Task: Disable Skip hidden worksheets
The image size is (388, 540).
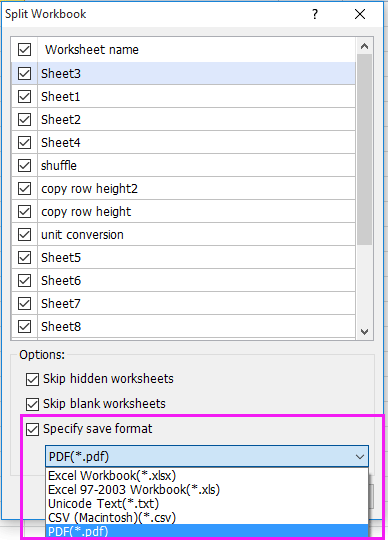Action: [32, 380]
